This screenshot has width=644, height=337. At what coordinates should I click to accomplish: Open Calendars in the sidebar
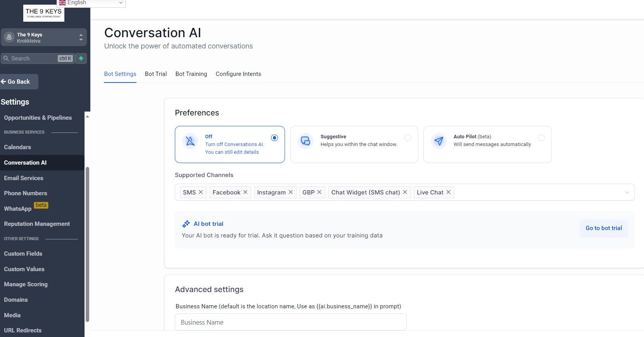coord(17,147)
